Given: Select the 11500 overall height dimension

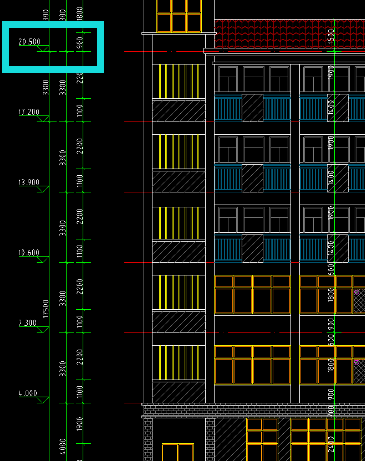Looking at the screenshot, I should click(x=46, y=308).
